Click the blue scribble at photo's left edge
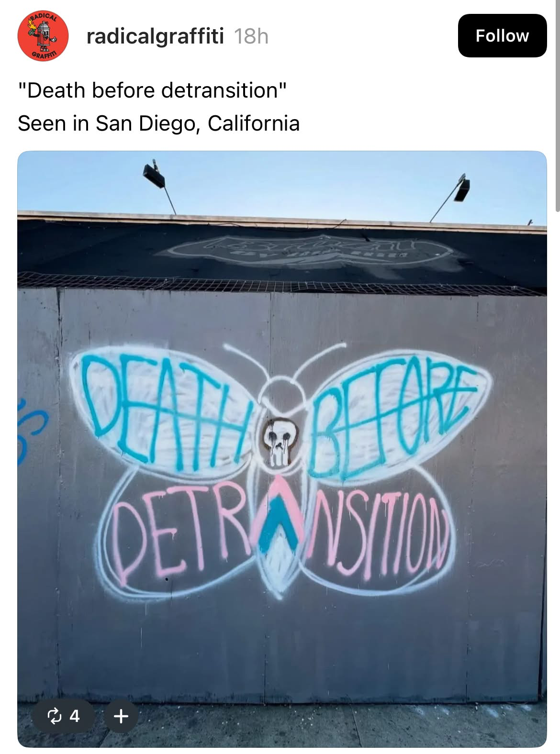 (29, 431)
